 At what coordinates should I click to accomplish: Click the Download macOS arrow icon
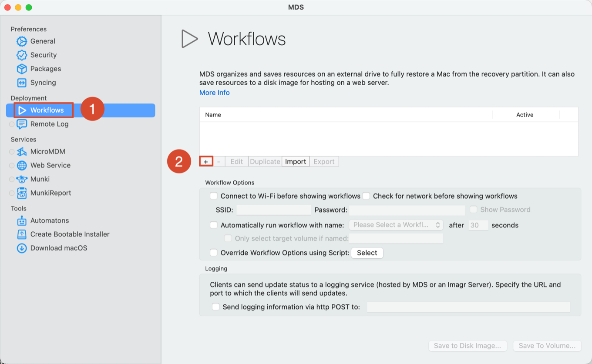pos(22,248)
